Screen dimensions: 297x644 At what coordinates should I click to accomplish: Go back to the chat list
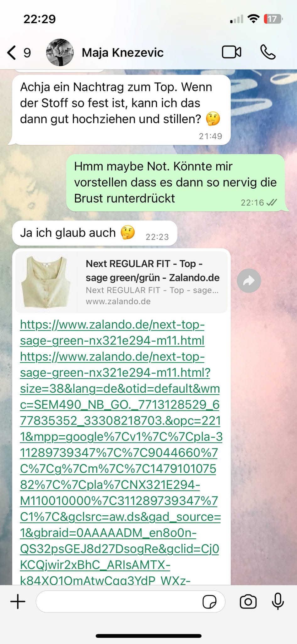click(x=12, y=53)
